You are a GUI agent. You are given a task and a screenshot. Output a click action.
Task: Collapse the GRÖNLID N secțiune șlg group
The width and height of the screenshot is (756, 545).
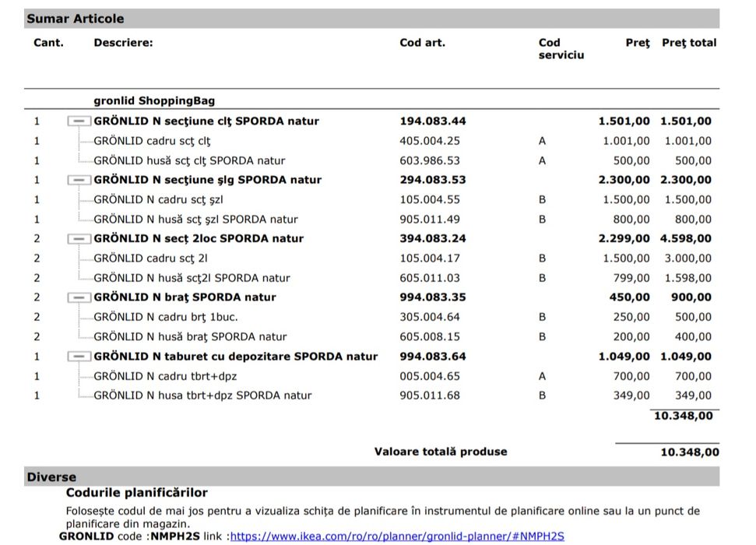pyautogui.click(x=78, y=180)
